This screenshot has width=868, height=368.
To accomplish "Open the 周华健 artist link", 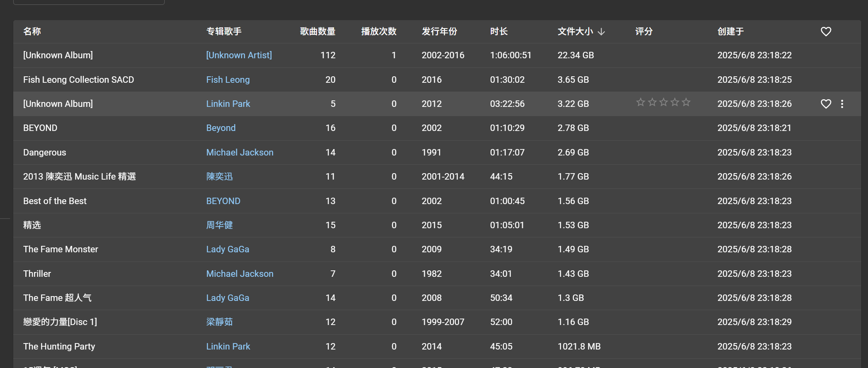I will point(219,225).
